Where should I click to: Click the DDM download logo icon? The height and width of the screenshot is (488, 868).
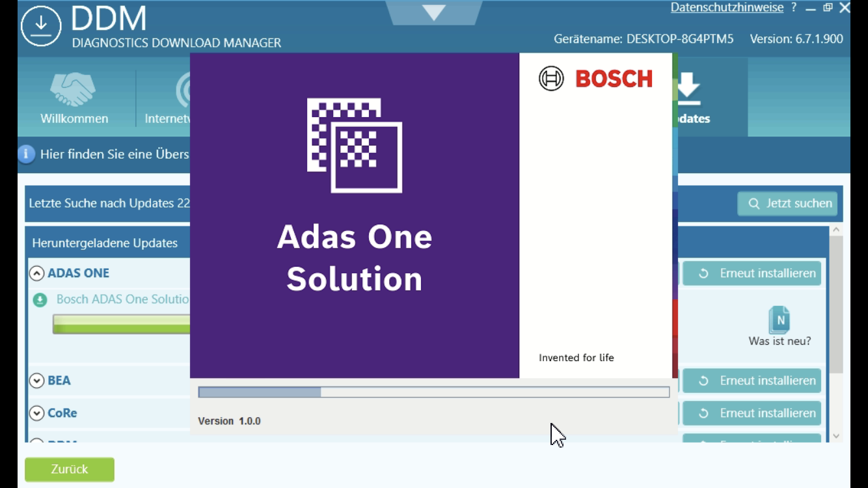coord(41,26)
